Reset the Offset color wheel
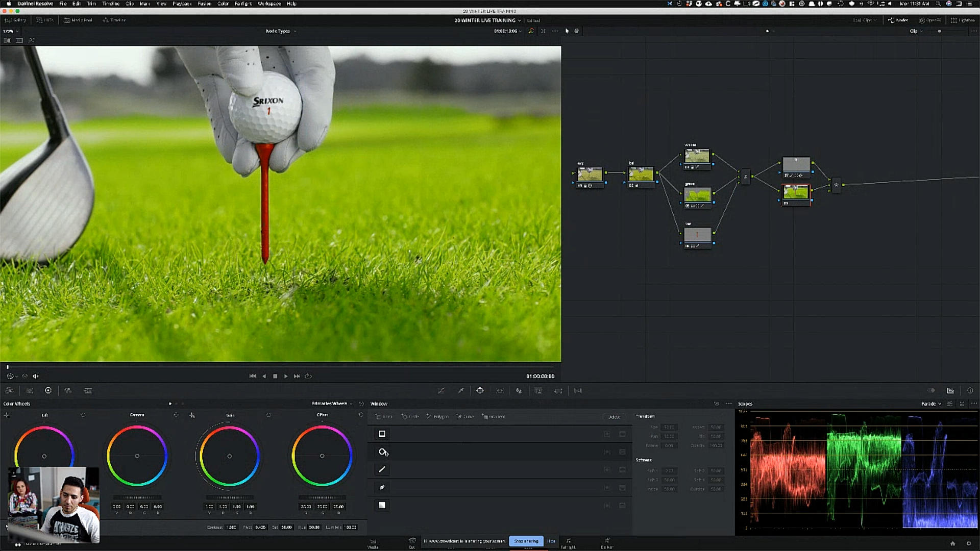Screen dimensions: 980x551 coord(361,415)
